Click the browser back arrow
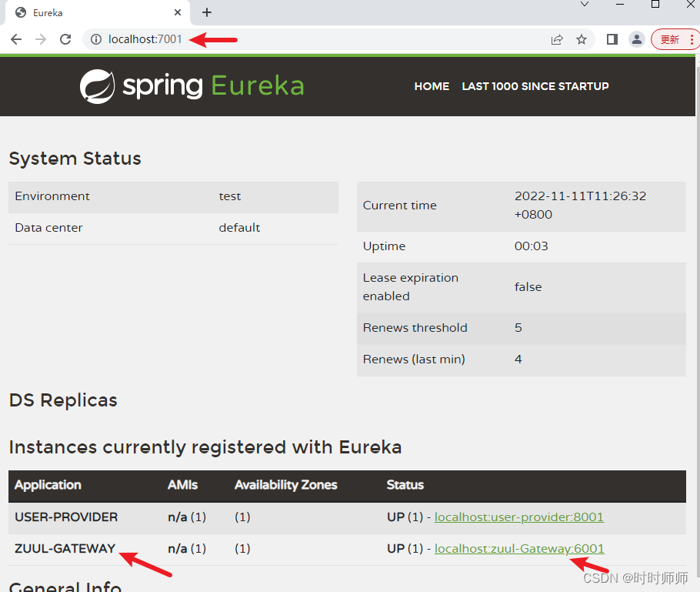 (16, 39)
